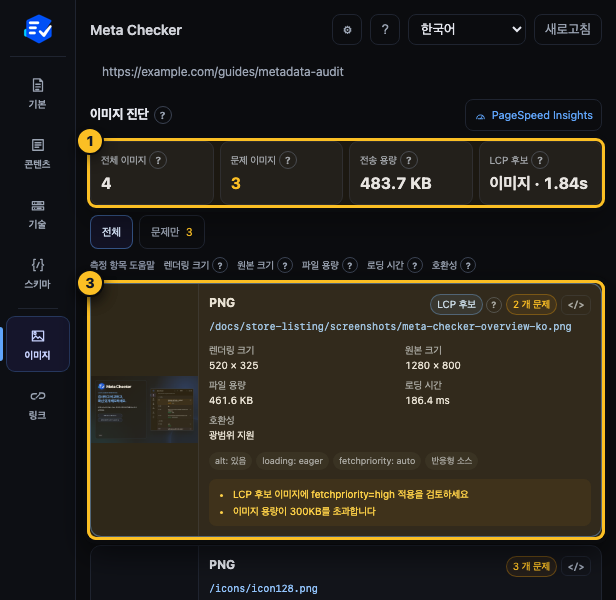Image resolution: width=616 pixels, height=600 pixels.
Task: Click the 새로고침 refresh button
Action: point(568,29)
